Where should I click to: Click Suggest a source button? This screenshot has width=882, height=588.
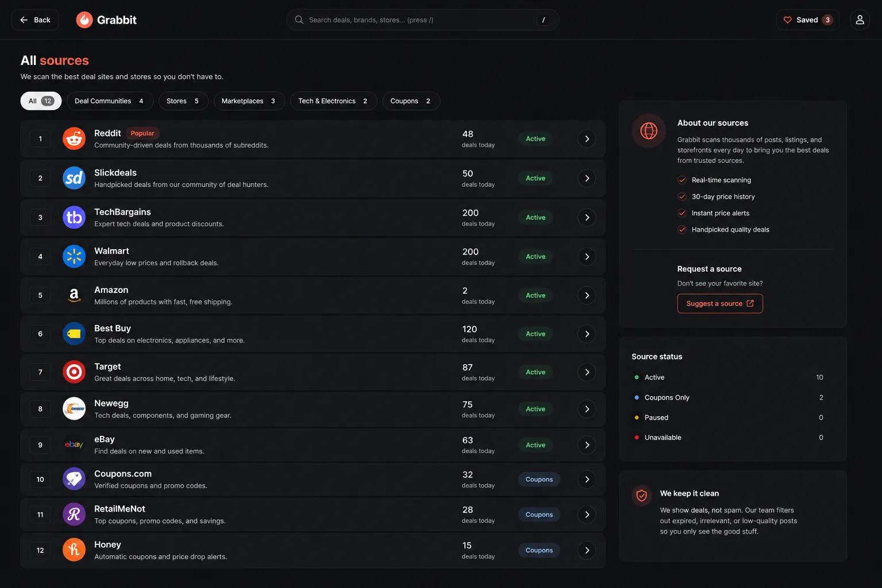tap(720, 304)
